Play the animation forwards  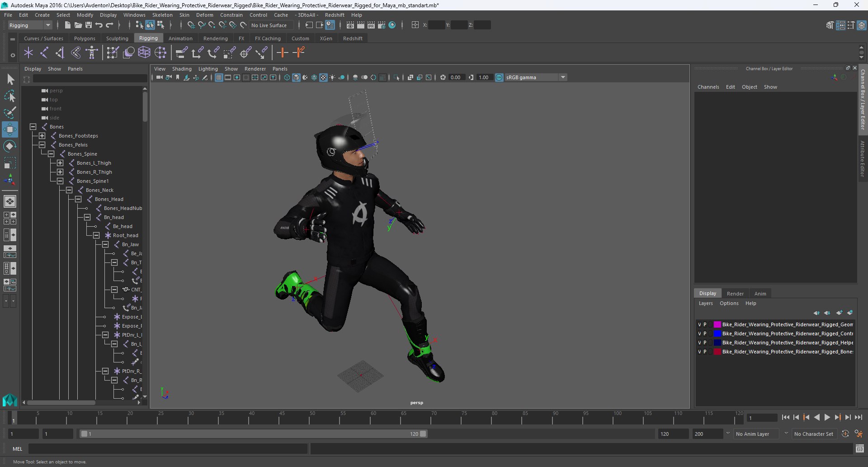click(x=827, y=418)
